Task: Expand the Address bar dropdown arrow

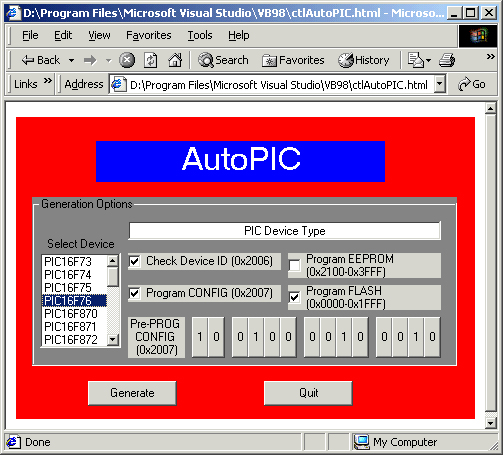Action: (440, 84)
